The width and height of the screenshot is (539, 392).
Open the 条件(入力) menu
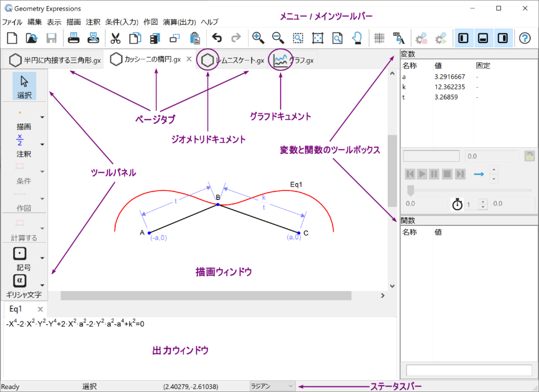[x=122, y=22]
